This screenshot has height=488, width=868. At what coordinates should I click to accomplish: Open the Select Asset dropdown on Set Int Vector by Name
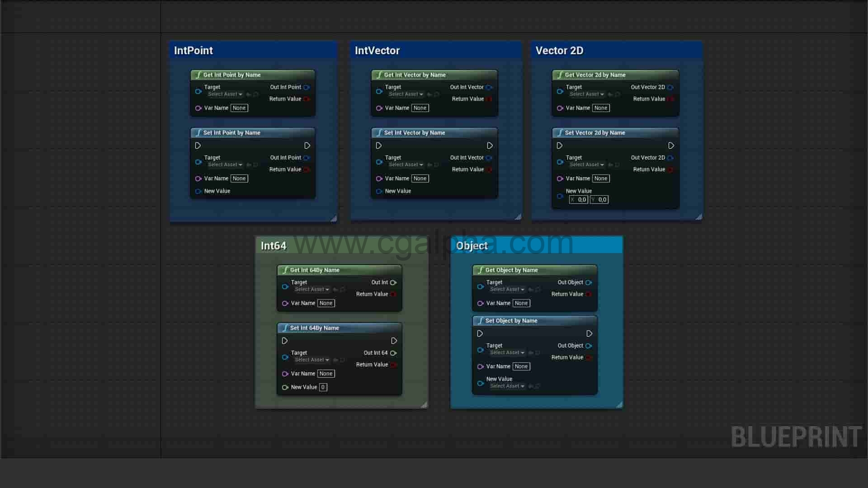(405, 164)
